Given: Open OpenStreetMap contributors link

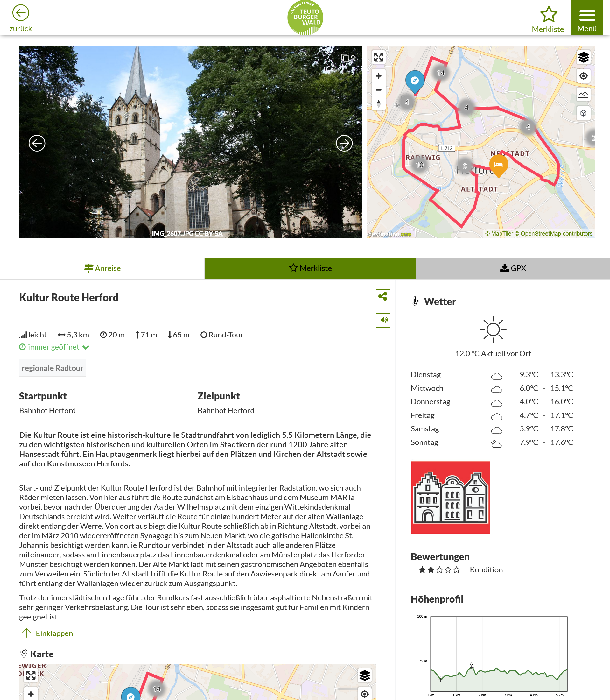Looking at the screenshot, I should [553, 234].
